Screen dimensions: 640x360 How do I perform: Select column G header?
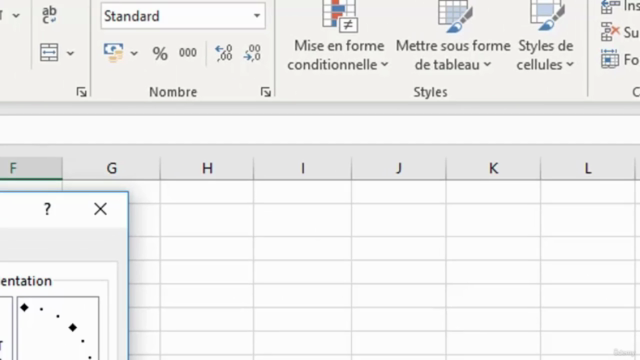pos(111,168)
